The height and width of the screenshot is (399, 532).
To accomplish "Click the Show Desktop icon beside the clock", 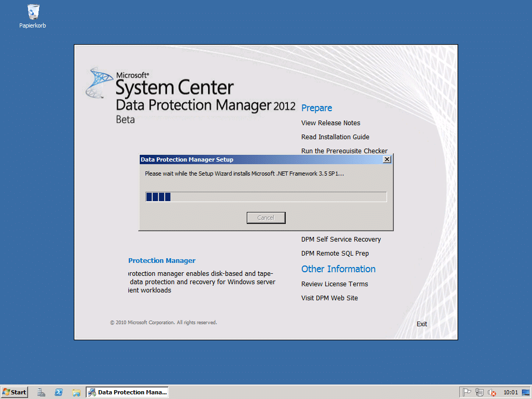I will coord(526,392).
